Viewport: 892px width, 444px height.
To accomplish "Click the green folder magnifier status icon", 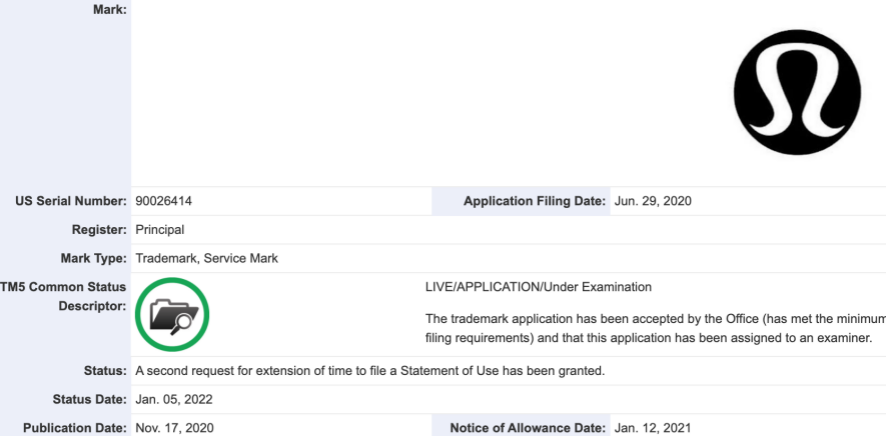I will tap(172, 314).
